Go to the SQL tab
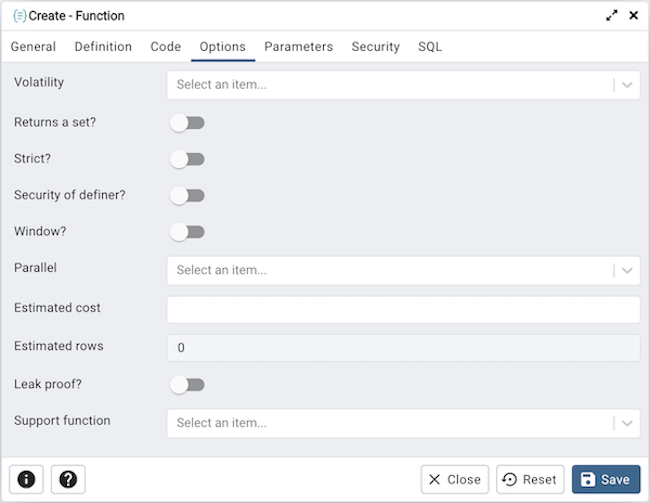Image resolution: width=650 pixels, height=503 pixels. (430, 47)
